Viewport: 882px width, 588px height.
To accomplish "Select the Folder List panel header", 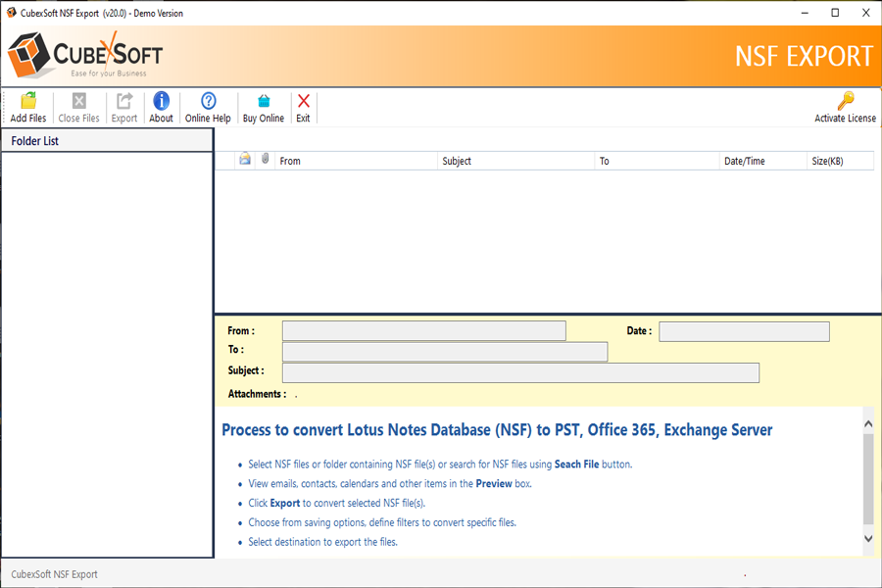I will [107, 141].
